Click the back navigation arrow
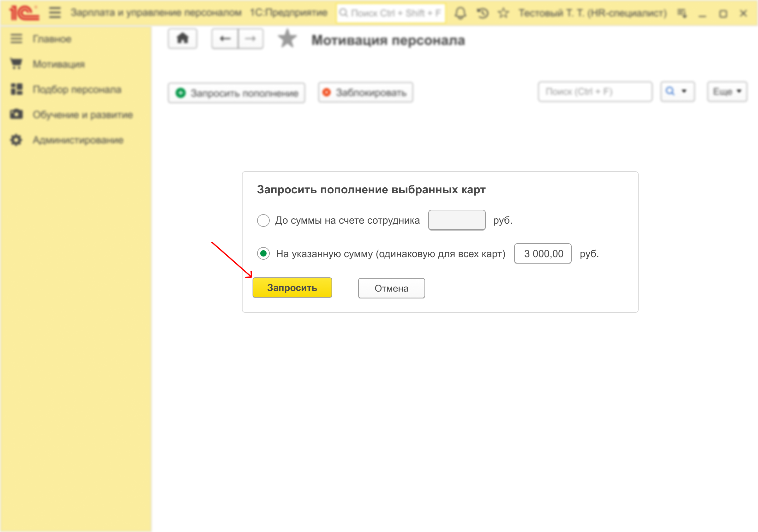 coord(225,39)
